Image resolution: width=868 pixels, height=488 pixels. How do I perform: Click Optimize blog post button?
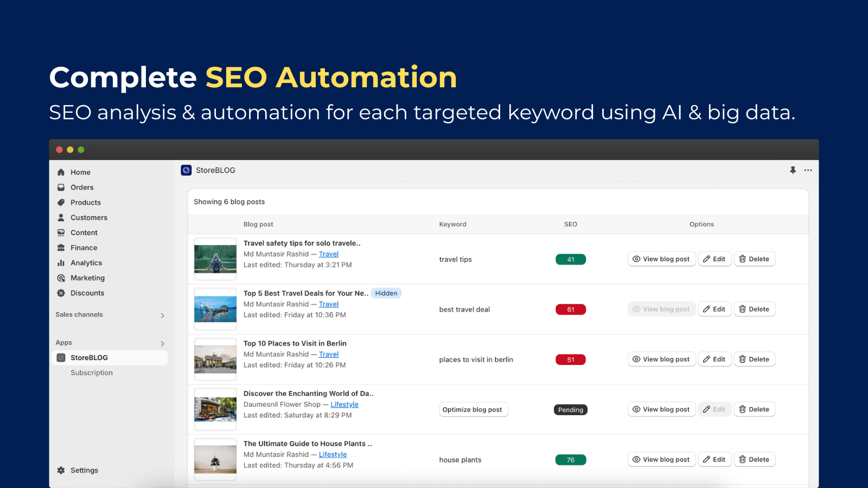(473, 410)
